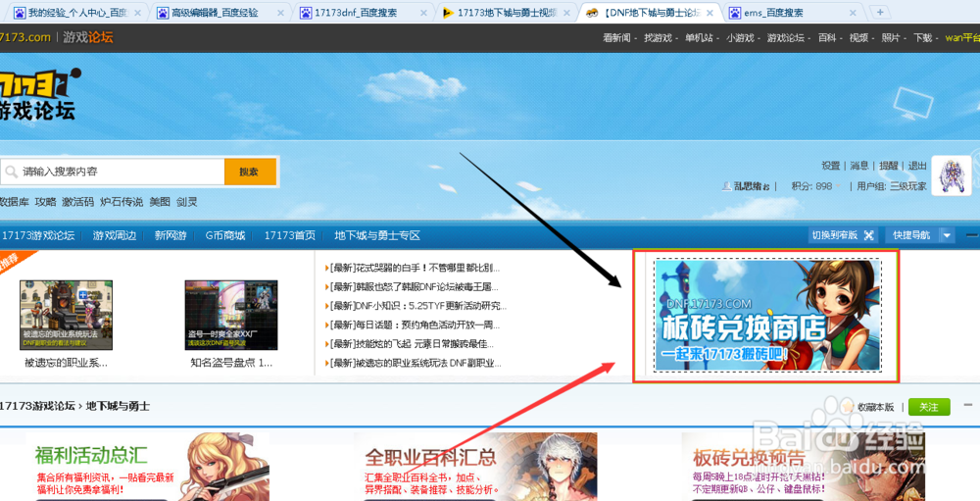Switch to the 17173地下城与勇士视频 browser tab
The width and height of the screenshot is (980, 501).
coord(501,13)
